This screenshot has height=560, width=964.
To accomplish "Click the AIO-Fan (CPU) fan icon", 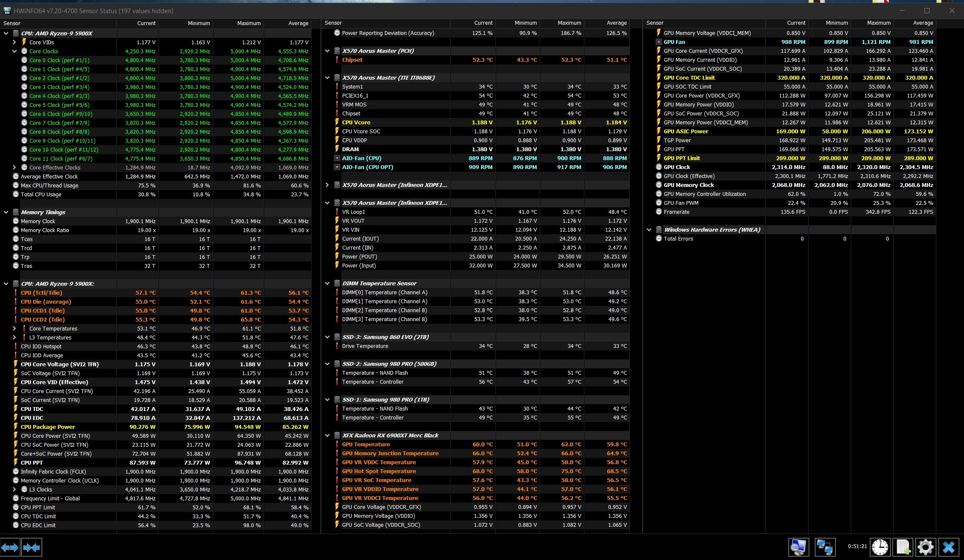I will (337, 158).
